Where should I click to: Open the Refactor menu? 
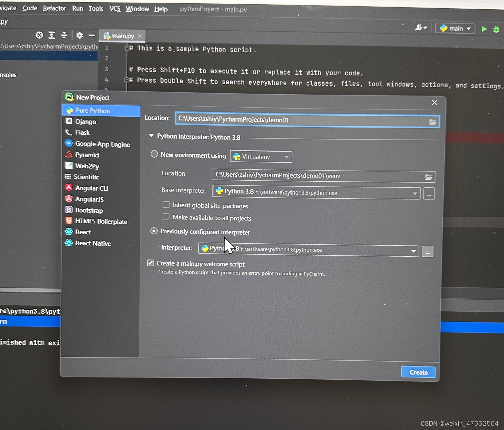[x=54, y=8]
